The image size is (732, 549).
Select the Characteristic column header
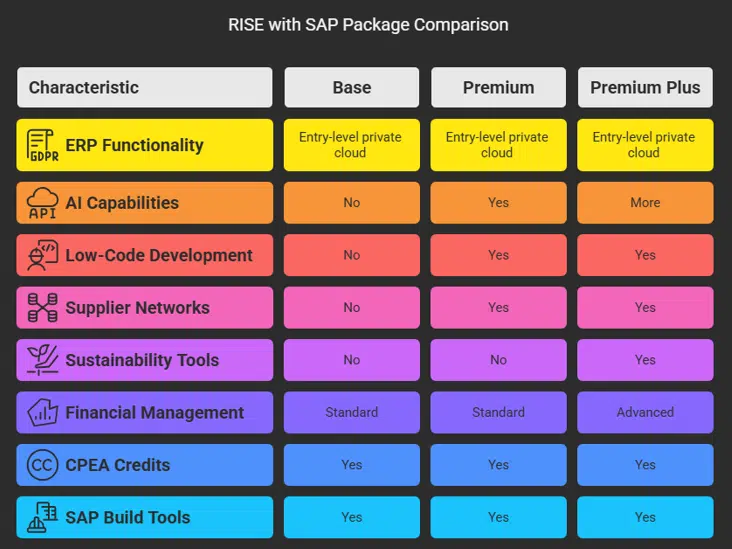145,87
